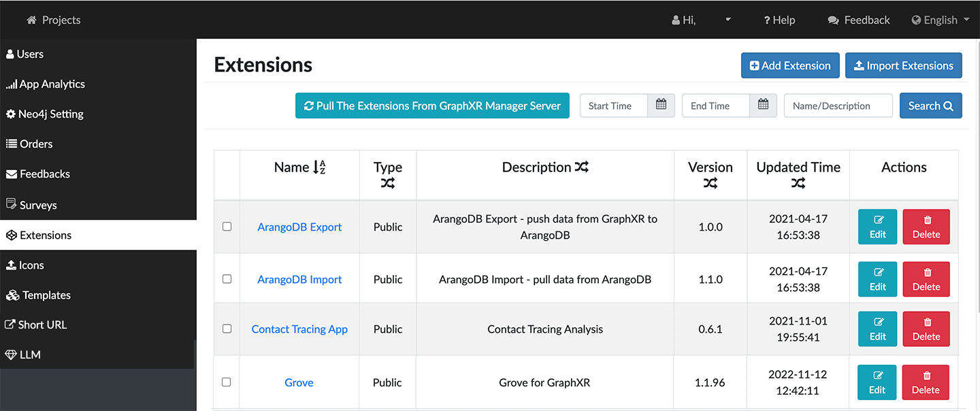The height and width of the screenshot is (411, 980).
Task: Sort by Description using shuffle icon
Action: (581, 167)
